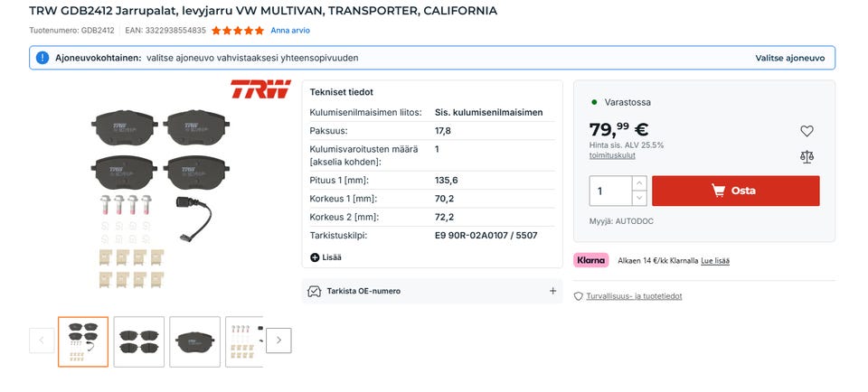Click the Paksuus value 17,8
The width and height of the screenshot is (868, 392).
(x=443, y=131)
